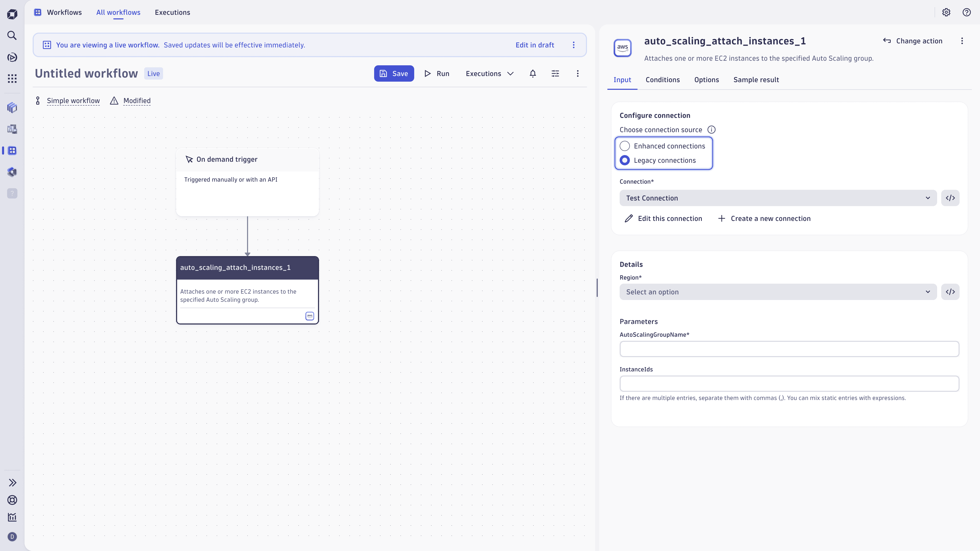Switch to the Conditions tab
Viewport: 980px width, 551px height.
tap(662, 80)
